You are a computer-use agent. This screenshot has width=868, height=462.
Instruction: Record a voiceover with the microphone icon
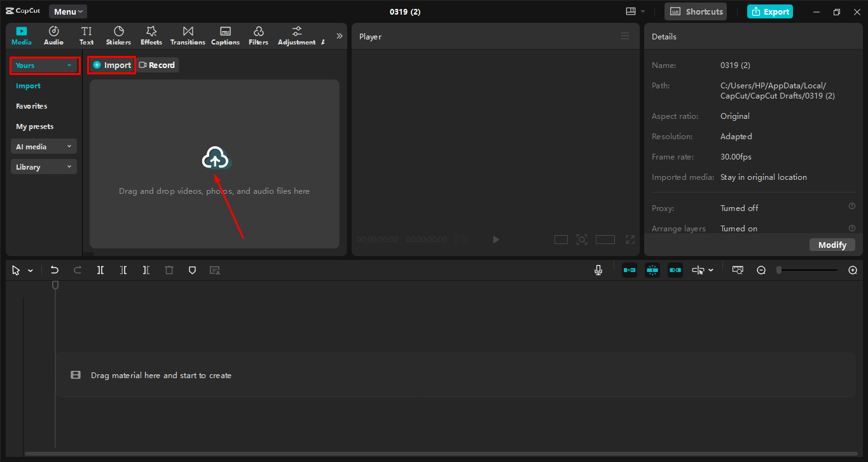click(598, 269)
